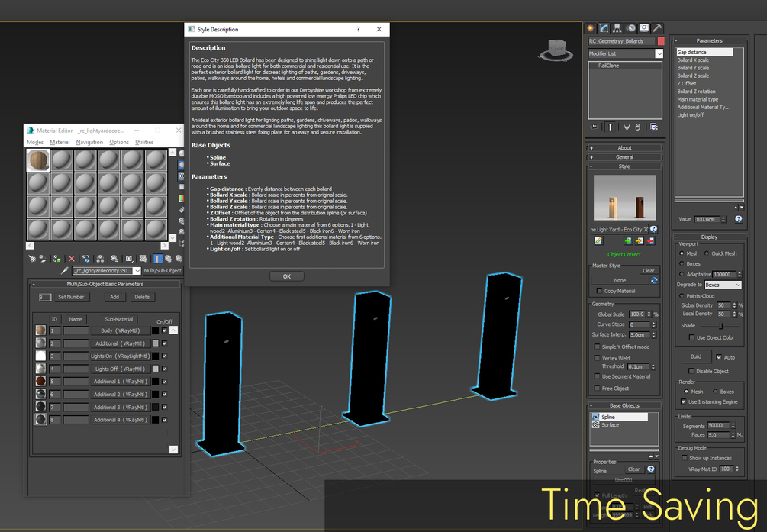
Task: Click OK in Style Description dialog
Action: point(287,276)
